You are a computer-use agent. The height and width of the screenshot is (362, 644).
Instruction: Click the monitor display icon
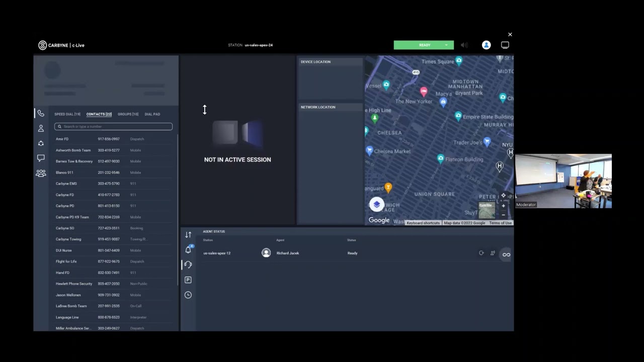click(x=505, y=45)
